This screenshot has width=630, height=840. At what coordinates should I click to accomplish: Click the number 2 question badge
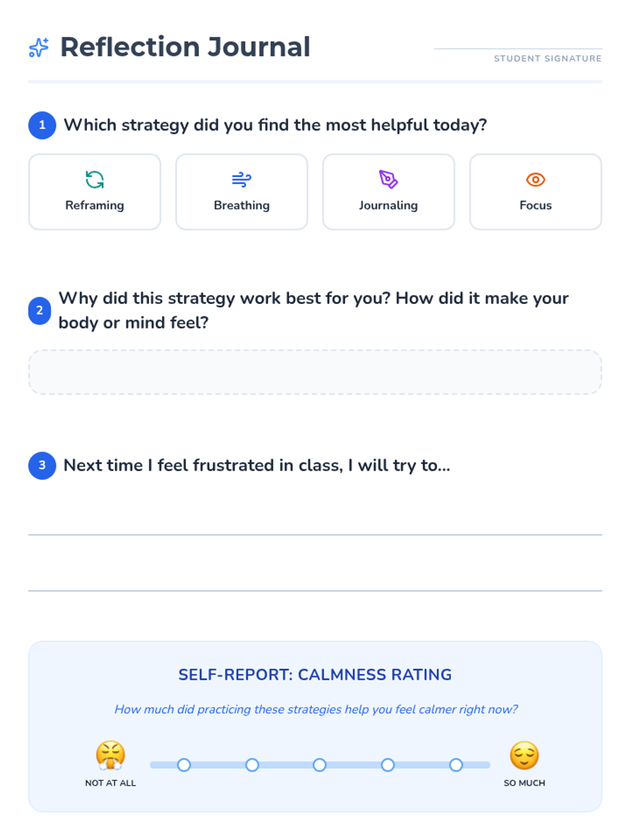[39, 310]
